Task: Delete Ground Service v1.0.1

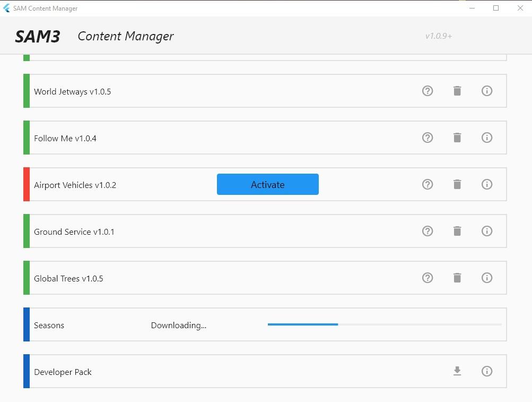Action: click(x=457, y=231)
